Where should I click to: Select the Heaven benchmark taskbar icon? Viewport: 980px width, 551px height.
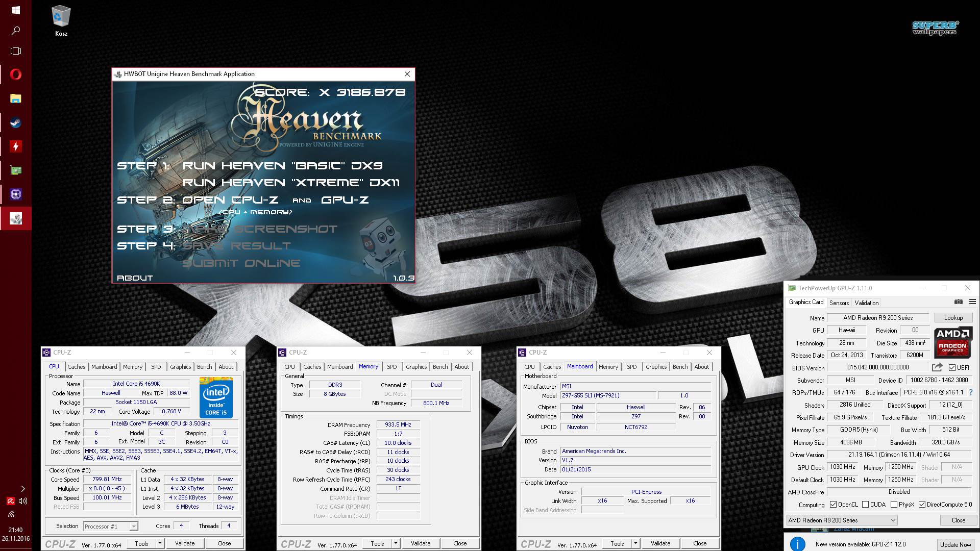tap(16, 218)
